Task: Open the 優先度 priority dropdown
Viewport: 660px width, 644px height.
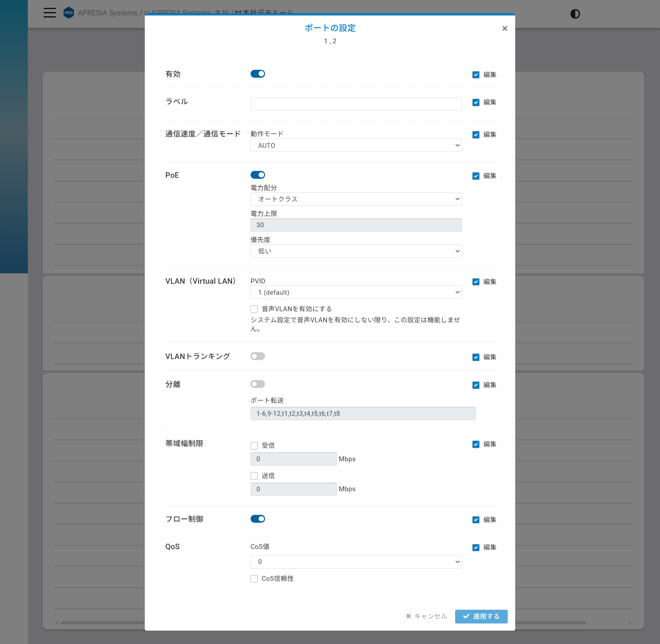Action: (x=356, y=251)
